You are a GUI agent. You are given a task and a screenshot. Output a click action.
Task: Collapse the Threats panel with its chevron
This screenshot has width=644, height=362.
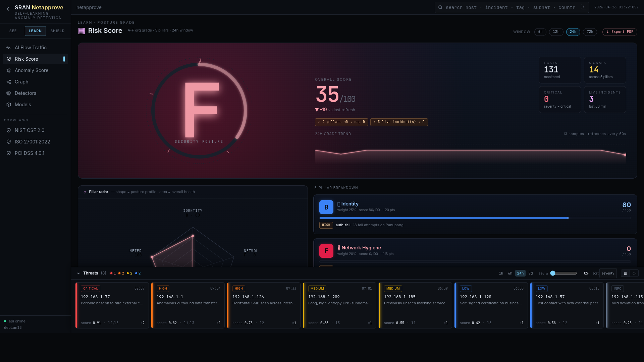click(78, 274)
